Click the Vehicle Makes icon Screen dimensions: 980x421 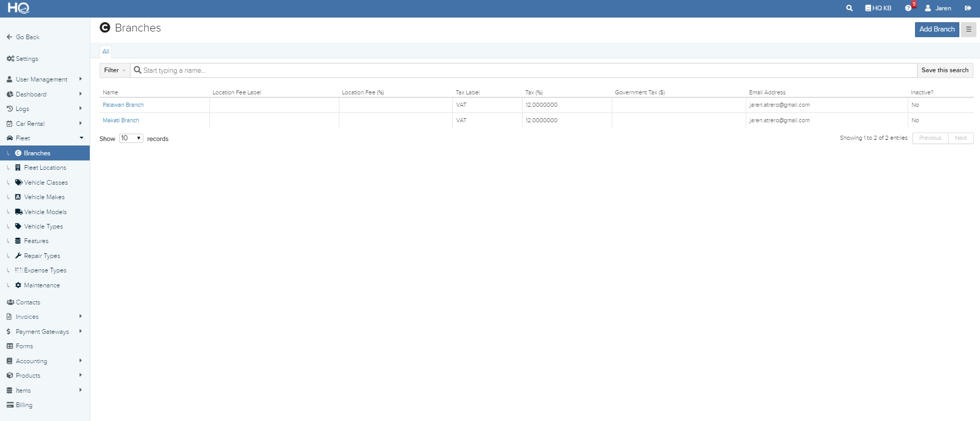coord(18,197)
